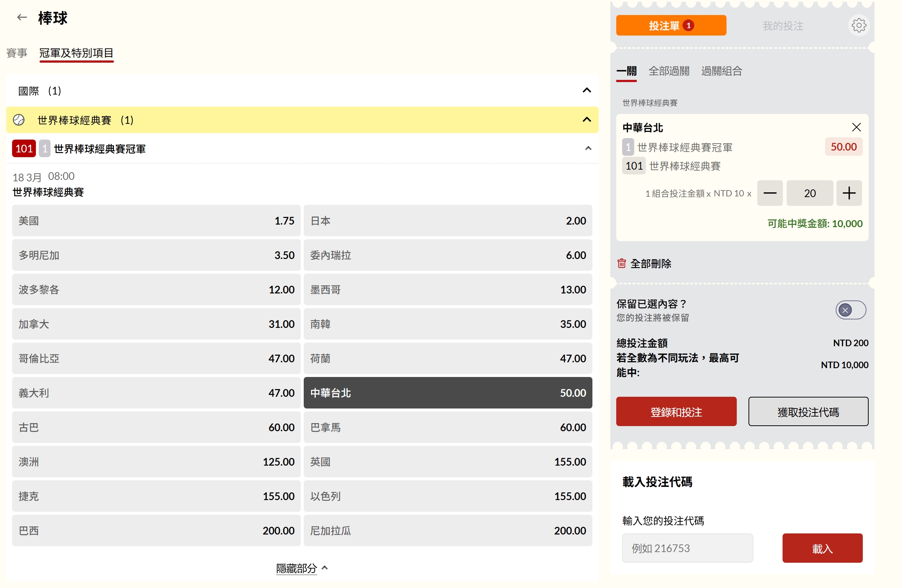Click the red 101 event badge
This screenshot has width=902, height=588.
tap(24, 148)
